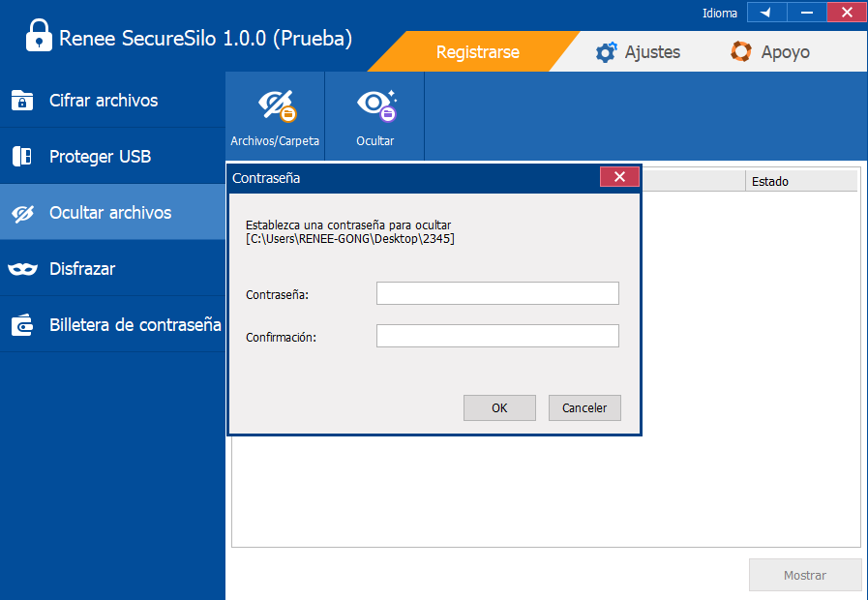Open the Cifrar archivos section
Viewport: 868px width, 600px height.
(x=112, y=101)
